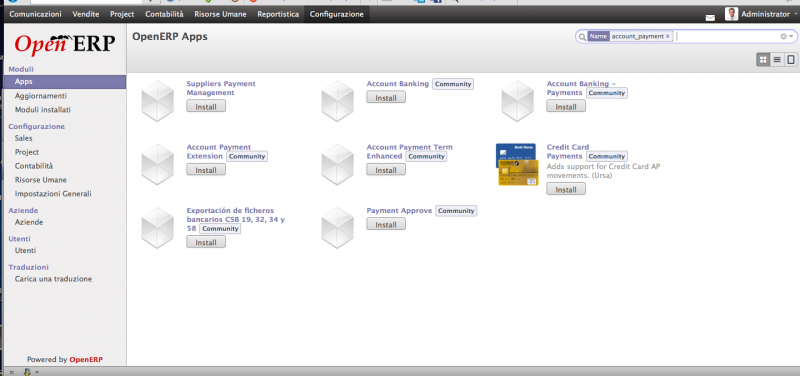800x376 pixels.
Task: Open the Account Payment Extension title
Action: point(218,152)
